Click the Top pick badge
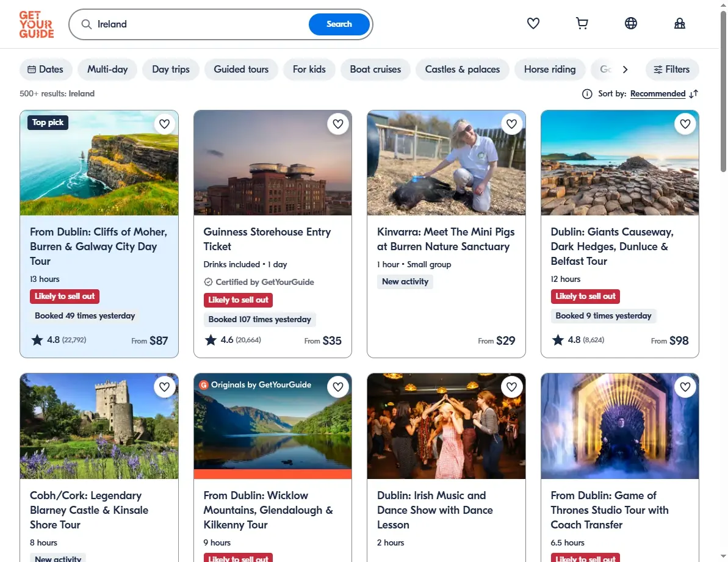Viewport: 728px width, 562px height. pos(48,123)
